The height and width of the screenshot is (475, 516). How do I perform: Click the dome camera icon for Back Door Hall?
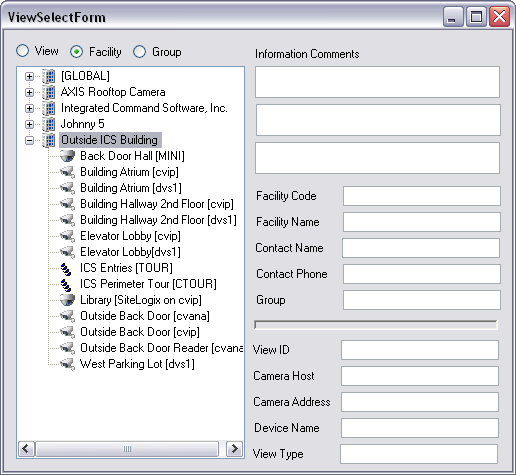point(67,156)
